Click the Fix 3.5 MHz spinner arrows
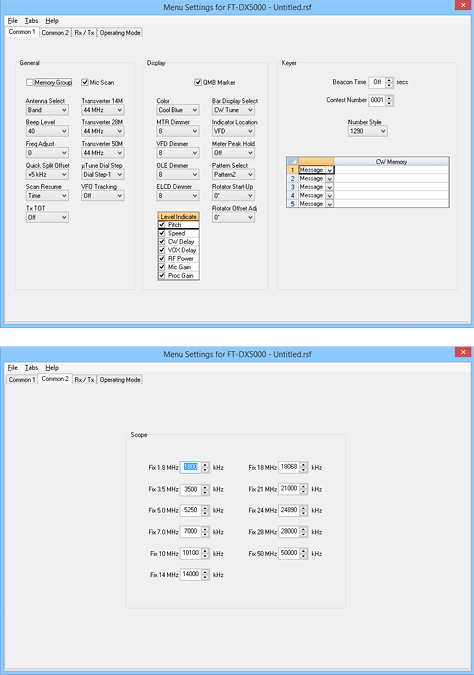 tap(205, 489)
